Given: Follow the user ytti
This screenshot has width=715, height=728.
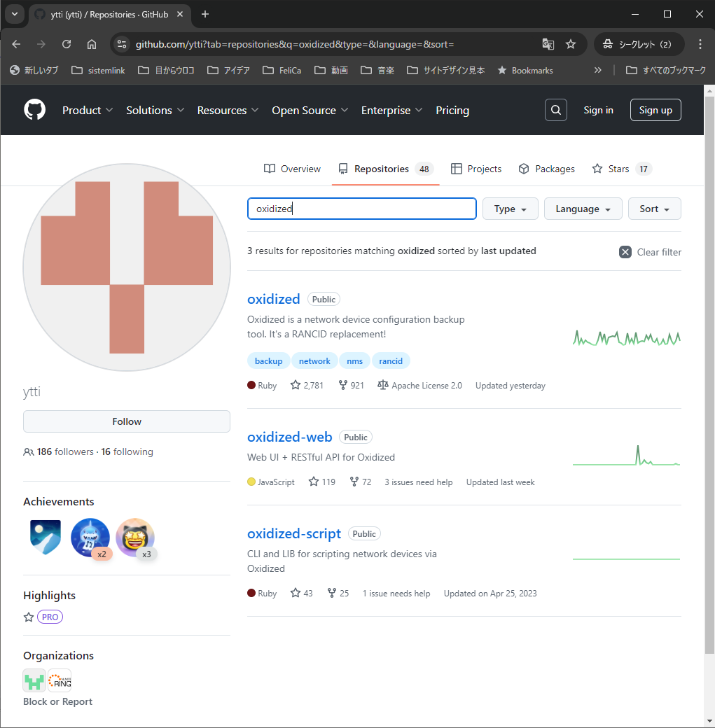Looking at the screenshot, I should pos(127,421).
